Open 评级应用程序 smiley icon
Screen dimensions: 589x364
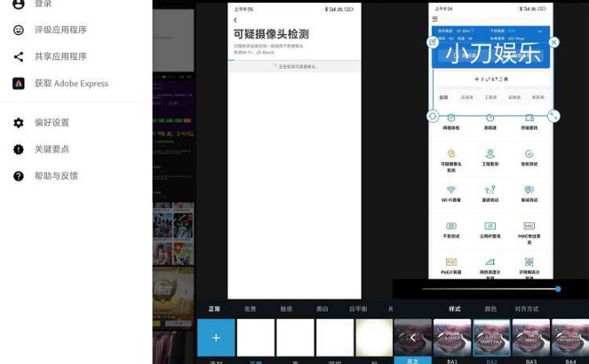coord(18,30)
